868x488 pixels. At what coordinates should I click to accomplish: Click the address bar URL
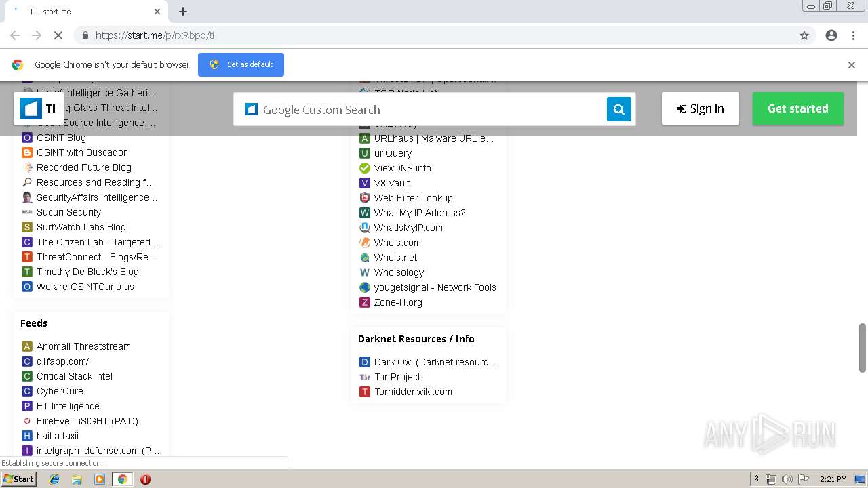(155, 35)
